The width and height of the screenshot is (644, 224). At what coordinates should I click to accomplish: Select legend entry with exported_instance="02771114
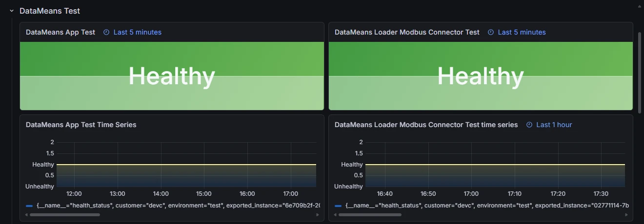click(487, 205)
